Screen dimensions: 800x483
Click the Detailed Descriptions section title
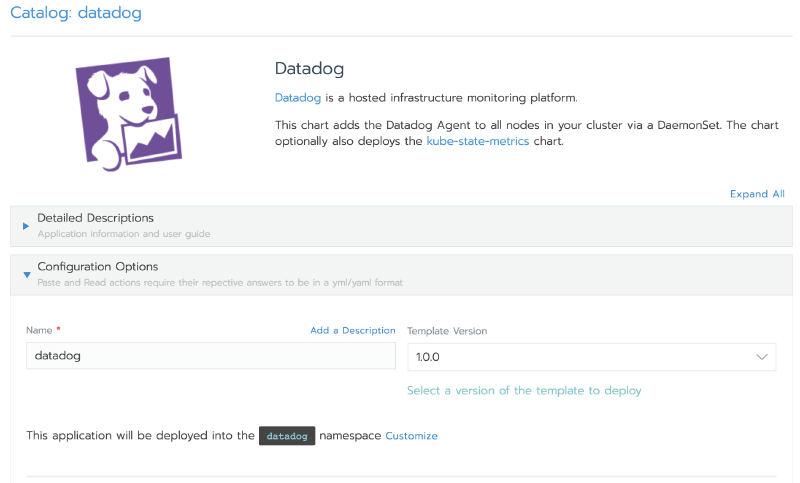pos(95,218)
